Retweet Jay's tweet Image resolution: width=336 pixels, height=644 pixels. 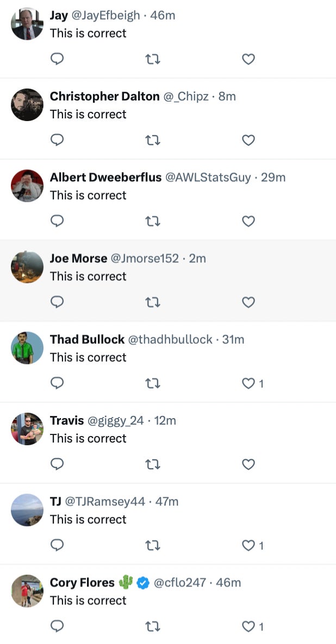click(153, 59)
